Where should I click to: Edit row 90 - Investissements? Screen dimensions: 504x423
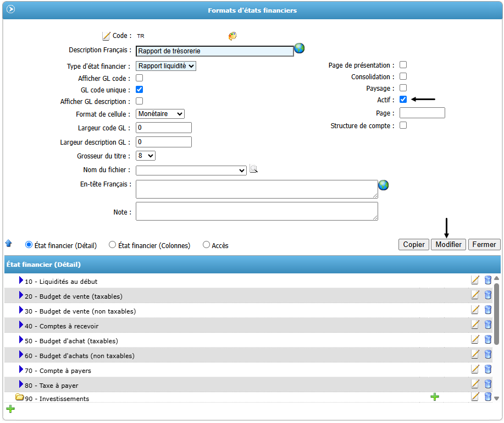click(475, 397)
